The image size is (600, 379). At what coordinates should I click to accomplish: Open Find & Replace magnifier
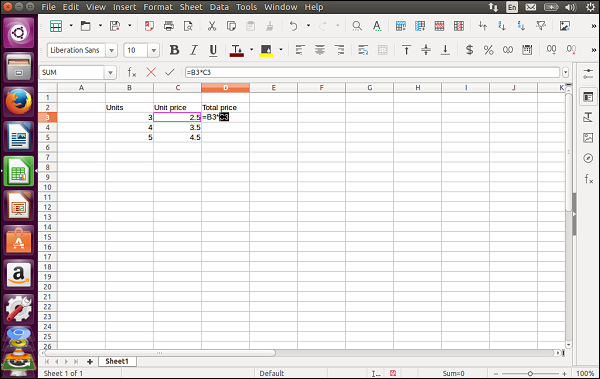click(357, 26)
